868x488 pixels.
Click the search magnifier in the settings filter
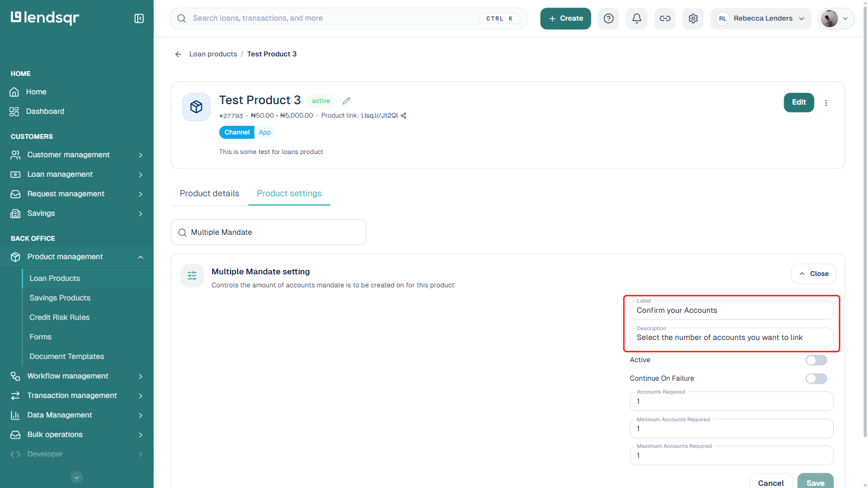coord(182,233)
